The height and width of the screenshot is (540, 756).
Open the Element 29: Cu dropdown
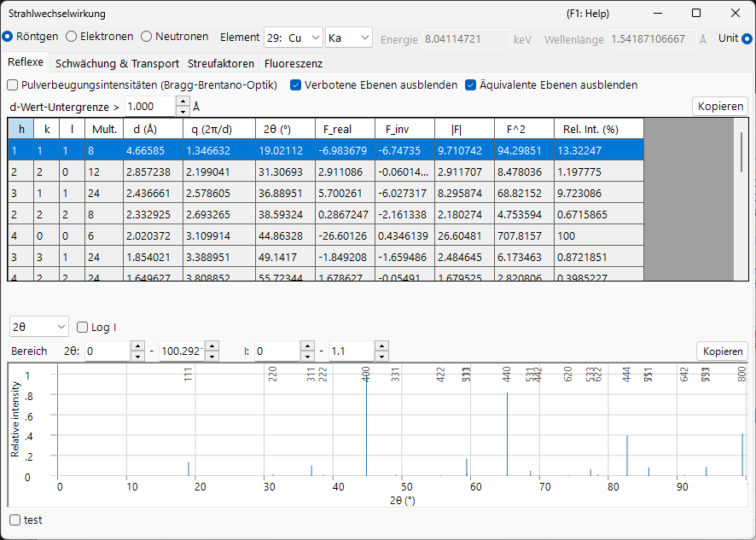coord(294,38)
